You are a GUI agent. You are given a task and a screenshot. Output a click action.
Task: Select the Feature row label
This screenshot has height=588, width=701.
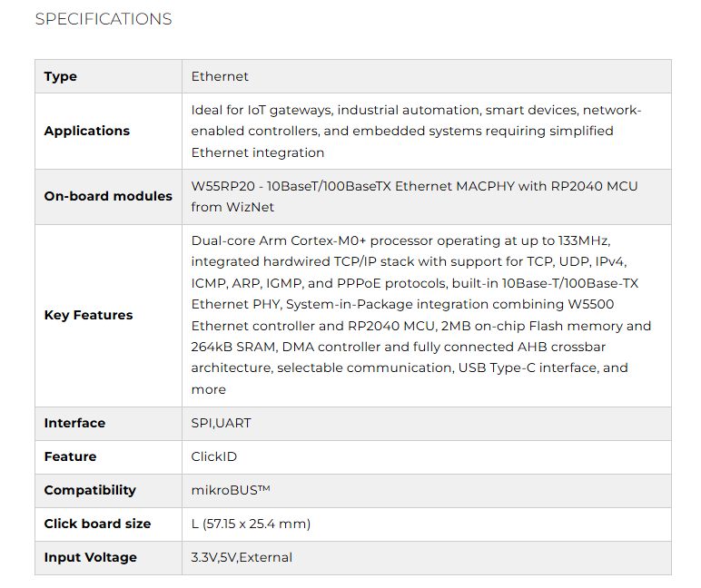pos(70,457)
